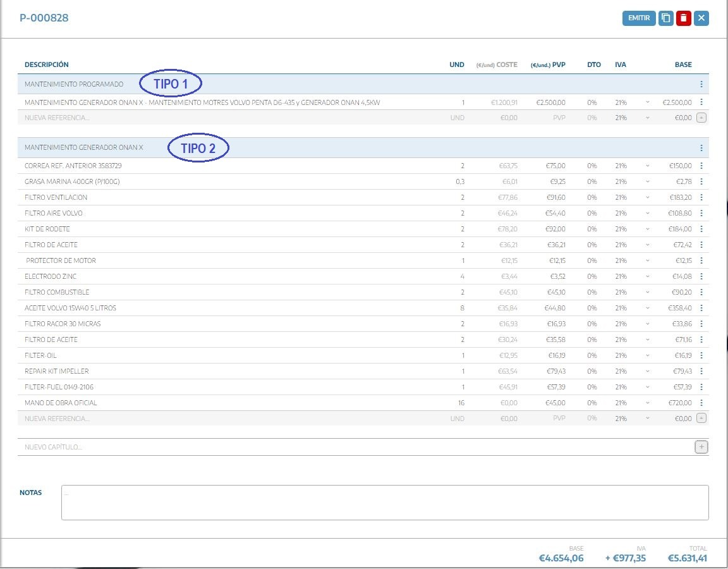Viewport: 728px width, 569px height.
Task: Click the duplicate document icon
Action: 665,18
